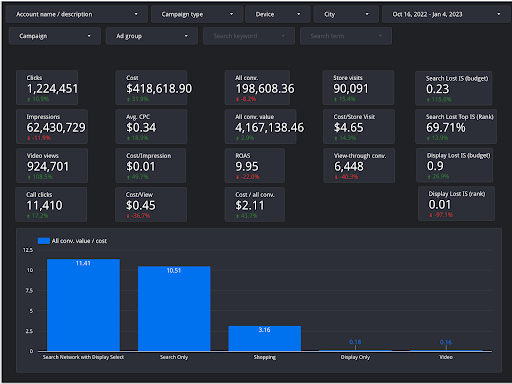
Task: Open the City filter dropdown
Action: tap(346, 14)
